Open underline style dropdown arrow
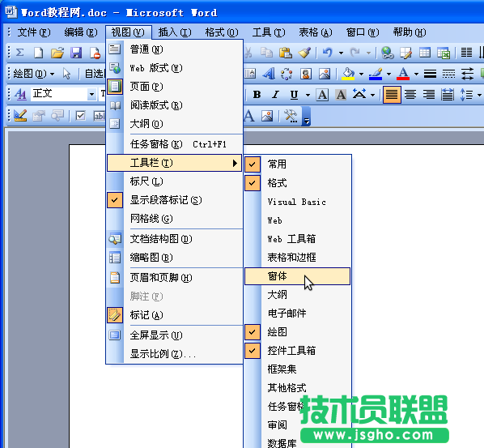 (308, 95)
